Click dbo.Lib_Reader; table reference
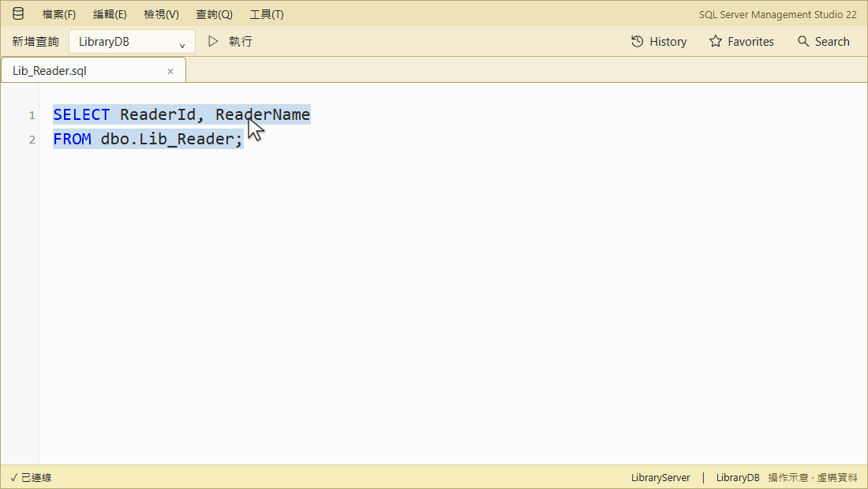 pos(171,139)
